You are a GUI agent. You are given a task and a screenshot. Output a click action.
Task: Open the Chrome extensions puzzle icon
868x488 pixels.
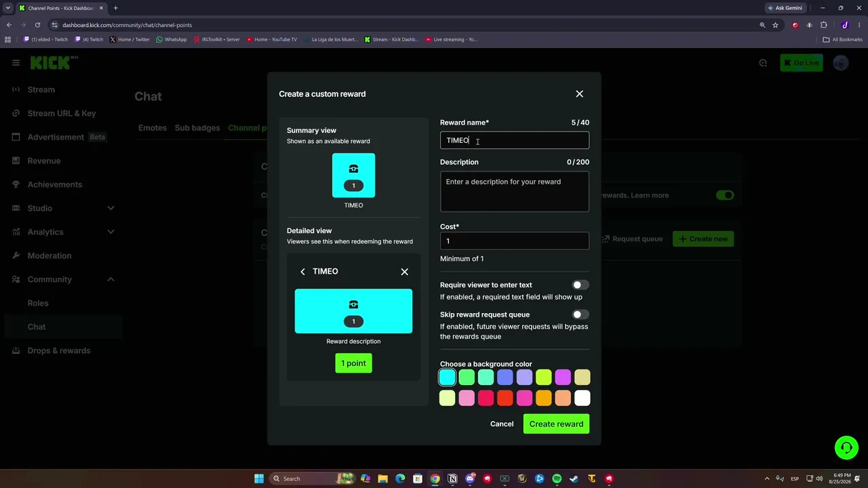tap(824, 25)
